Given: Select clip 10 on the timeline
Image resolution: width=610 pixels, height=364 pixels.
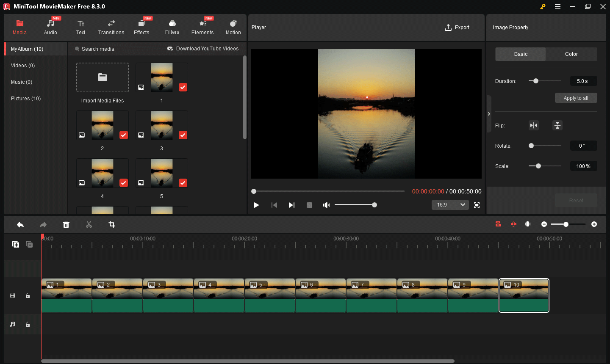Looking at the screenshot, I should [524, 295].
